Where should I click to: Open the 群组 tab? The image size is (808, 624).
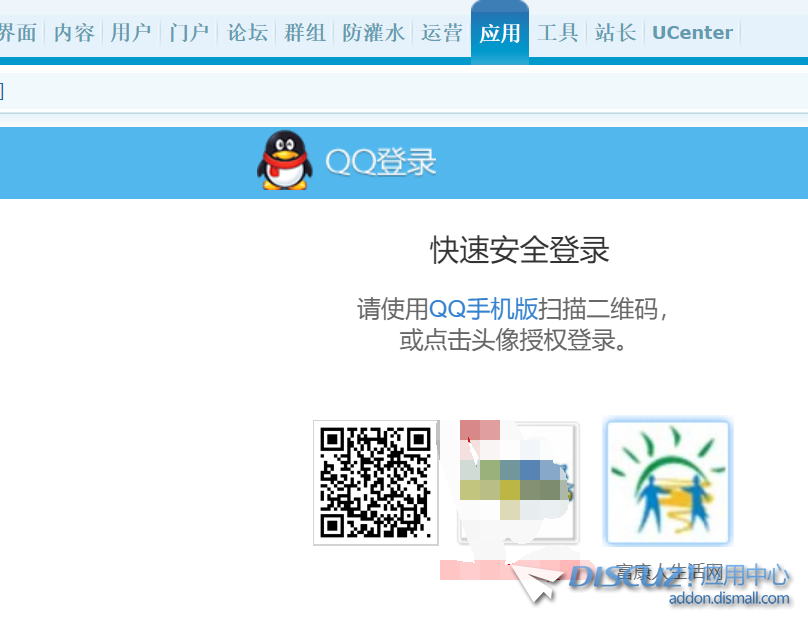pyautogui.click(x=305, y=33)
